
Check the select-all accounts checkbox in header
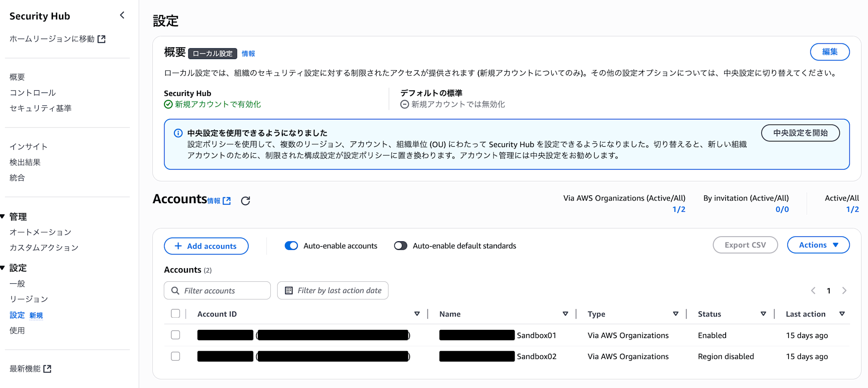pyautogui.click(x=175, y=313)
